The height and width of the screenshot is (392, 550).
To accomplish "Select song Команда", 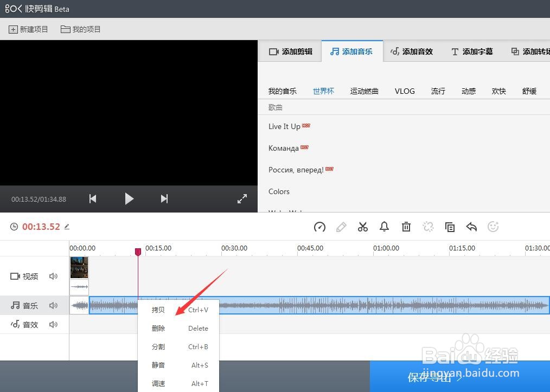I will (x=284, y=149).
